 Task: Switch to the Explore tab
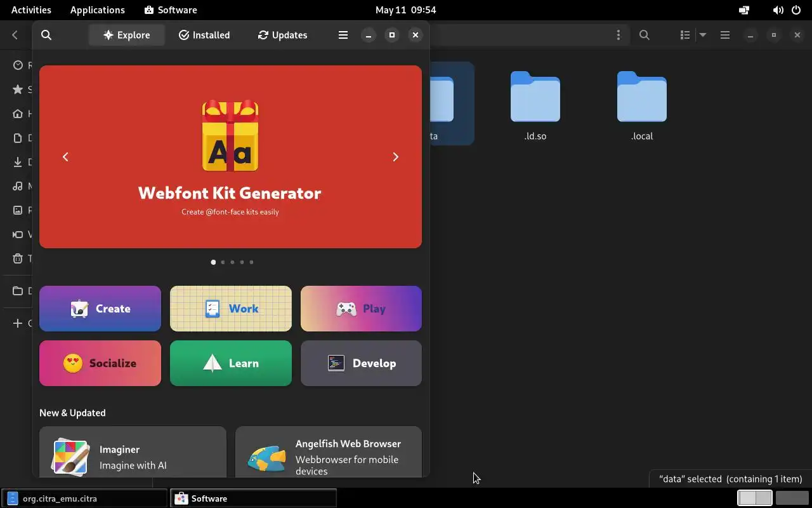coord(127,35)
